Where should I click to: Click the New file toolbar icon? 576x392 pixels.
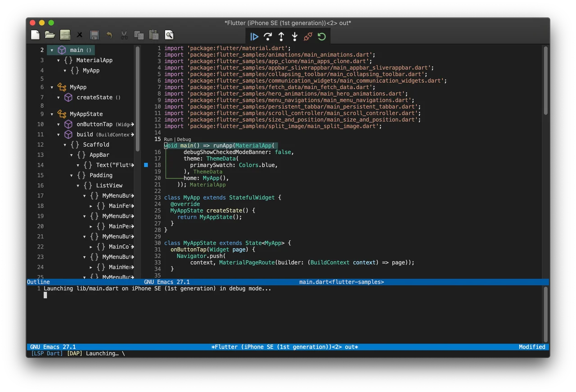pyautogui.click(x=36, y=35)
